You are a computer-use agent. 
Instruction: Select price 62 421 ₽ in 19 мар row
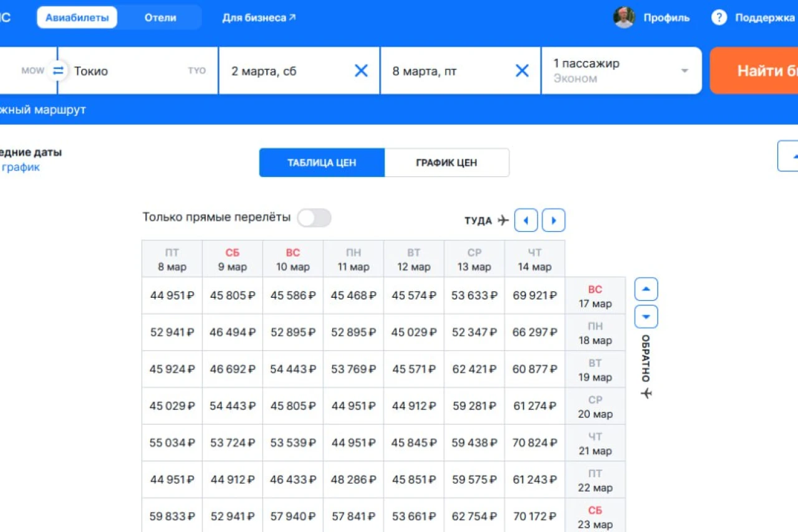[x=474, y=369]
